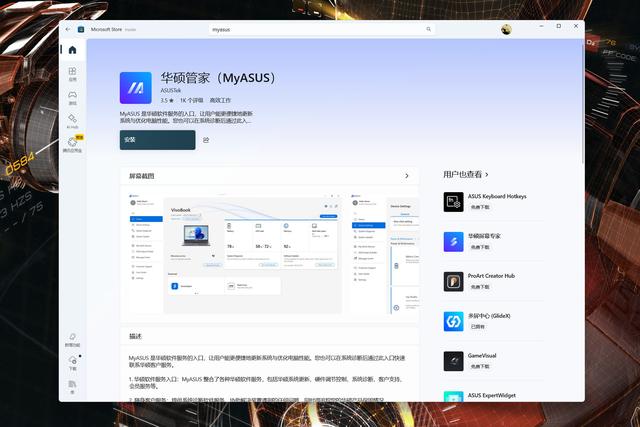Open the Gaming (游戏) sidebar section
The image size is (640, 427).
point(72,98)
